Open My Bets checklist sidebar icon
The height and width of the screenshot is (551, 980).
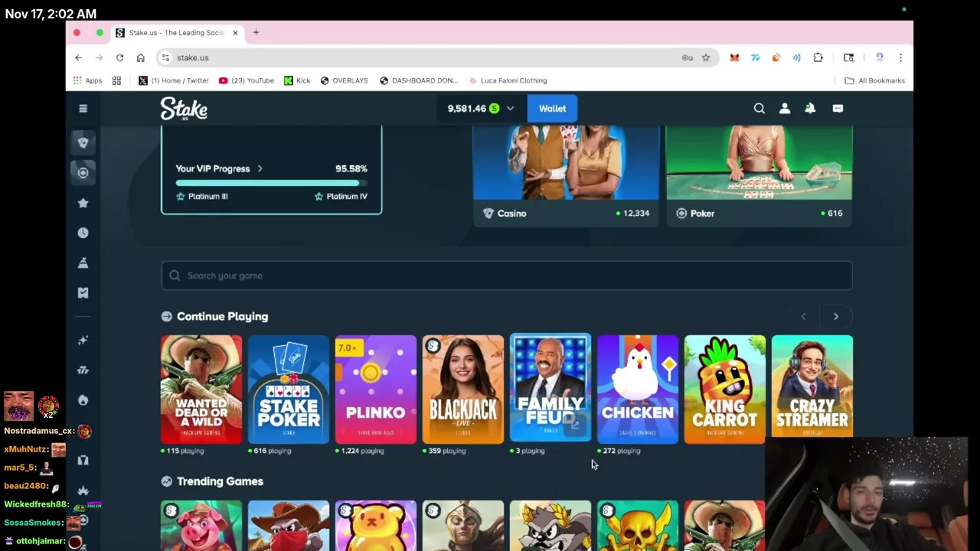[x=83, y=292]
